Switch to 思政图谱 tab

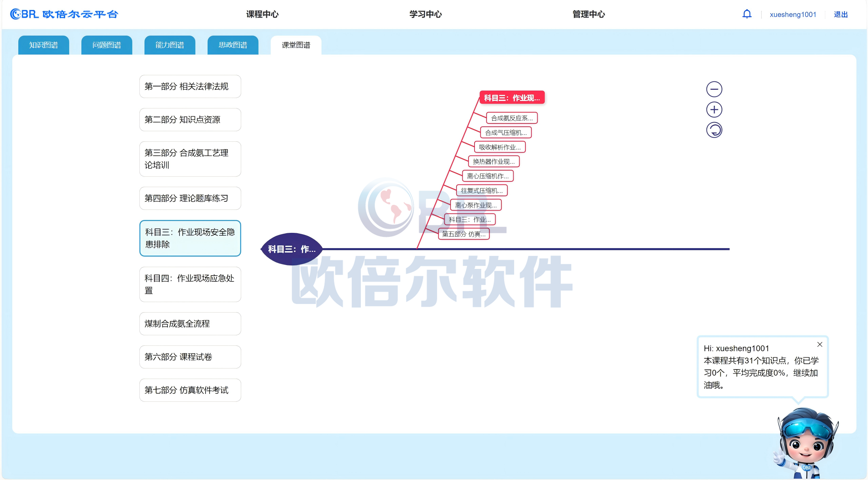233,45
